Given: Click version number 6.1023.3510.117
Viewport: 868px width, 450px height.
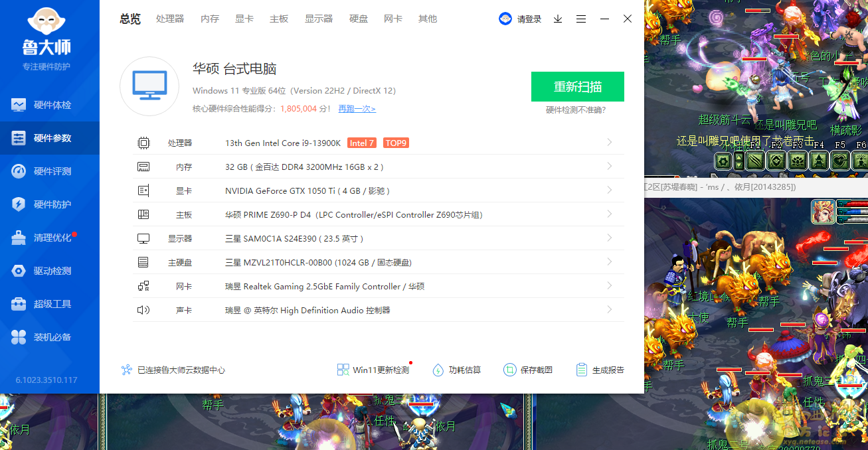Looking at the screenshot, I should pos(46,380).
